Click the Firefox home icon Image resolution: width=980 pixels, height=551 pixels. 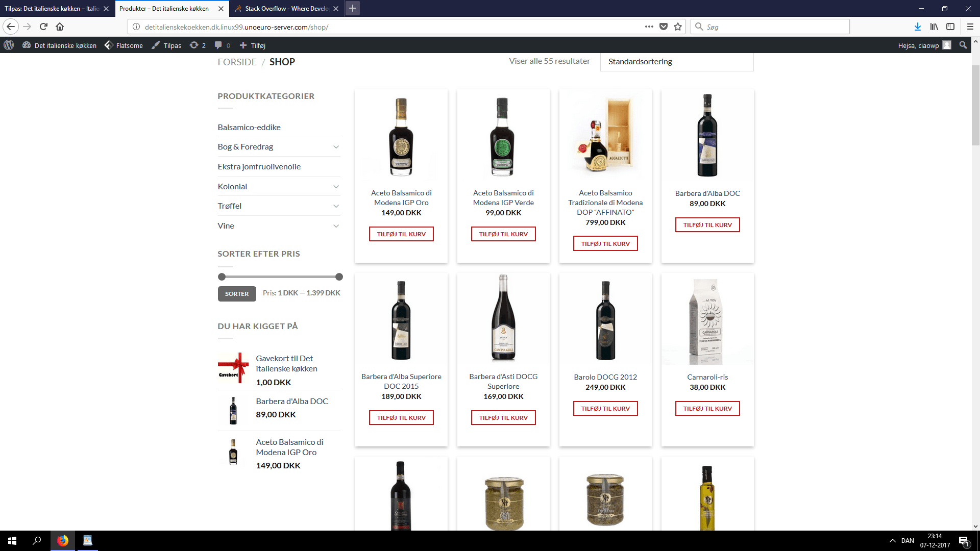pos(60,27)
